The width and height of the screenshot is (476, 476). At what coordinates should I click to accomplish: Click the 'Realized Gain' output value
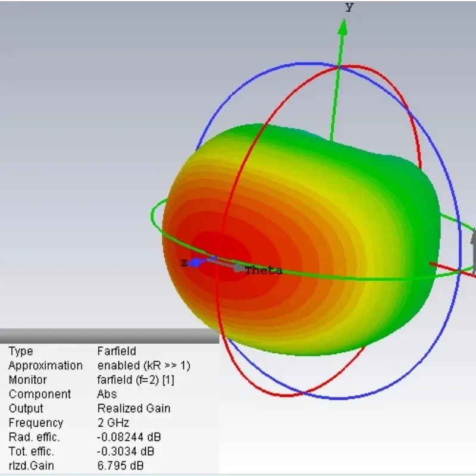(134, 409)
